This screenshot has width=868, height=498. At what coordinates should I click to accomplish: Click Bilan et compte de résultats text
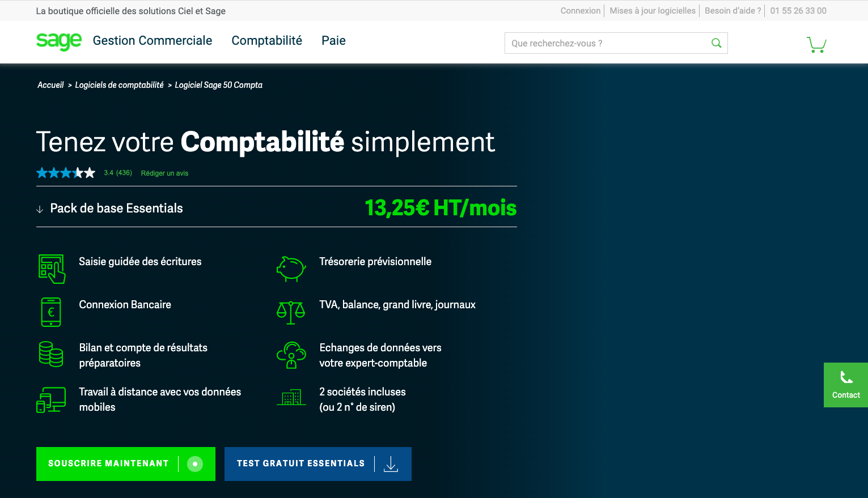(x=143, y=355)
